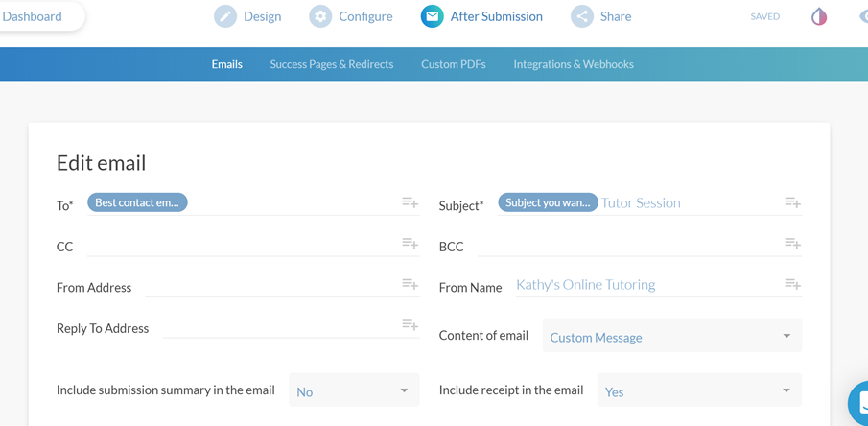
Task: Click the Design pencil icon
Action: (x=225, y=16)
